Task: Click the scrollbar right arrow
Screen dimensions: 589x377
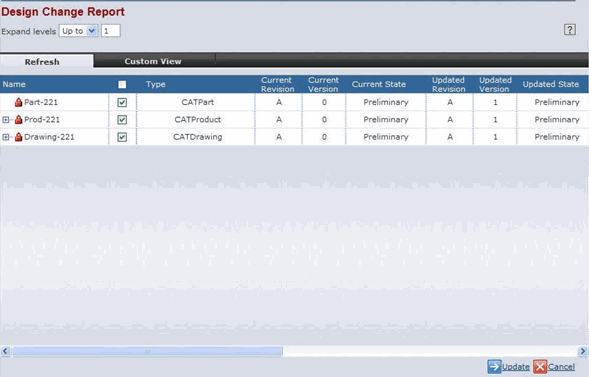Action: pos(583,351)
